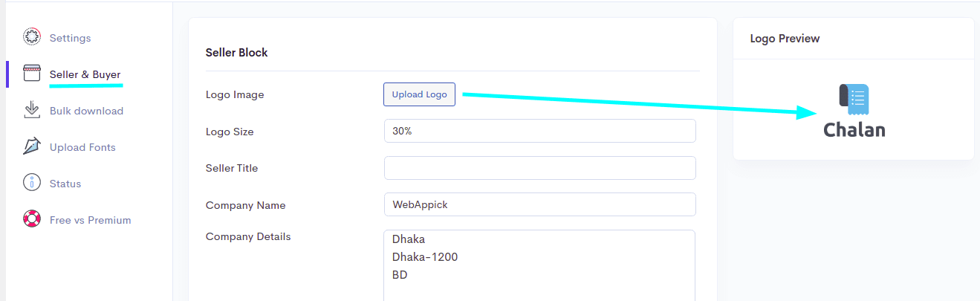Click the info circle icon beside Status

[x=31, y=183]
